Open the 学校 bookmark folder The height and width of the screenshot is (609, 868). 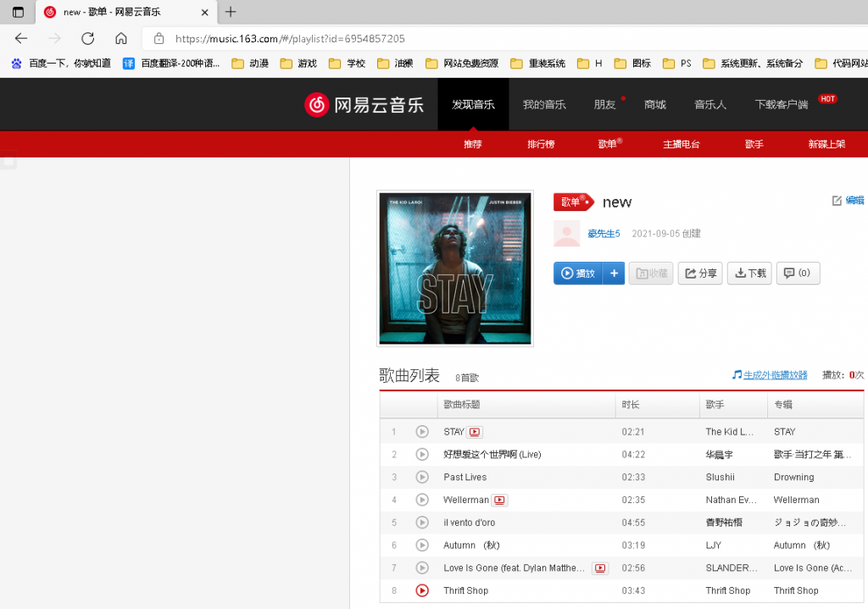(x=347, y=64)
